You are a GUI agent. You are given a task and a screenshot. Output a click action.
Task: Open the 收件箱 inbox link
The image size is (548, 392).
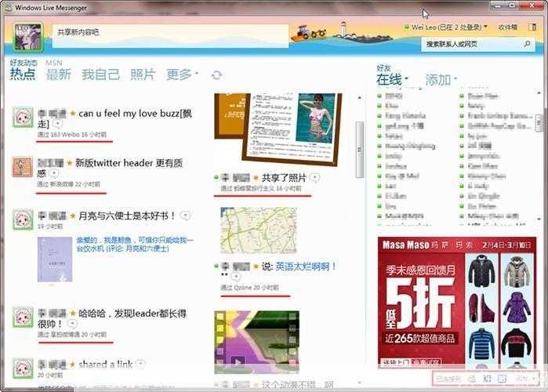(507, 27)
